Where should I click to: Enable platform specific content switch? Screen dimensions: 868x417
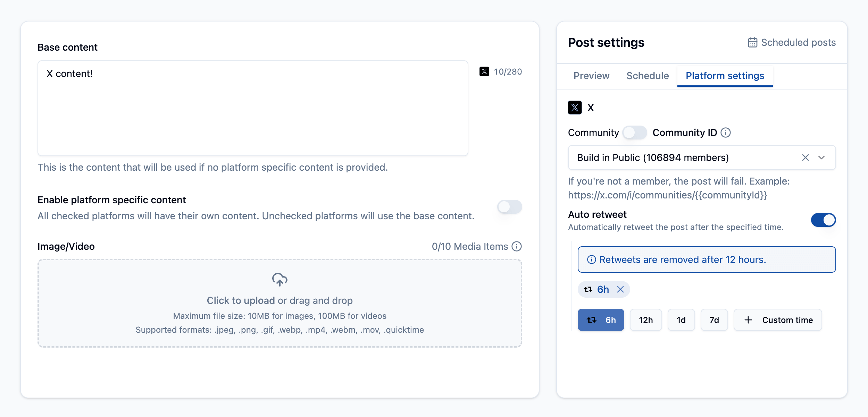point(510,207)
